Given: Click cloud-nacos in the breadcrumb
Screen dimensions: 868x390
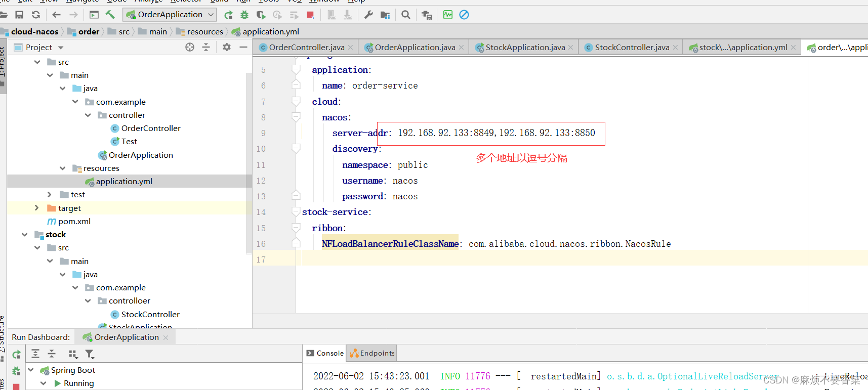Looking at the screenshot, I should tap(35, 31).
